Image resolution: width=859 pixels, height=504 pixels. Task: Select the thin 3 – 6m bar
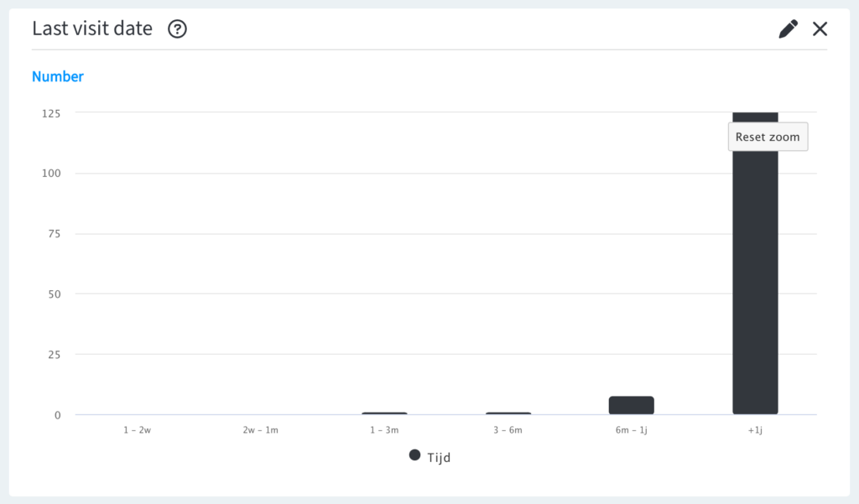pyautogui.click(x=508, y=413)
